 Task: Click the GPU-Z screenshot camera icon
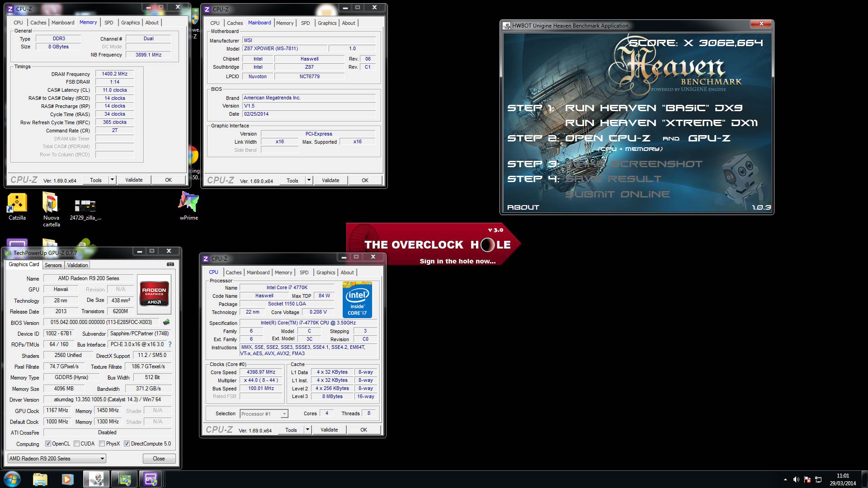tap(170, 264)
